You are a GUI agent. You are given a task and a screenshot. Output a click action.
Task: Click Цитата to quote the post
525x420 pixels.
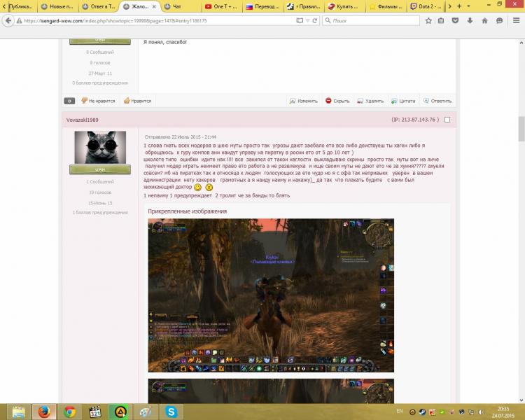click(x=403, y=101)
